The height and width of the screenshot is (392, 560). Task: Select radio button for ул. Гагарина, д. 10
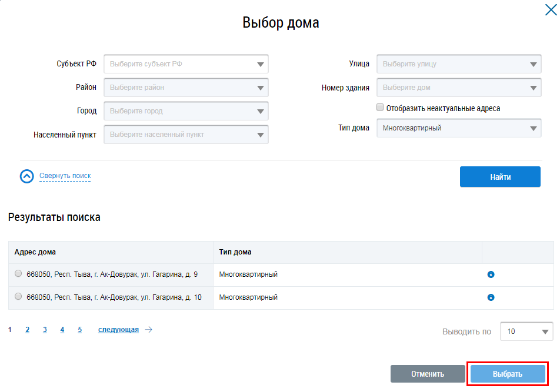pos(18,297)
